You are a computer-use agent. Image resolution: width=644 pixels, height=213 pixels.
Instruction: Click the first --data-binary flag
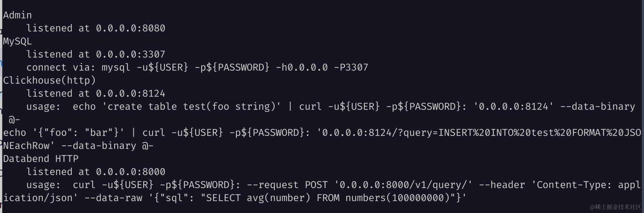pos(598,107)
